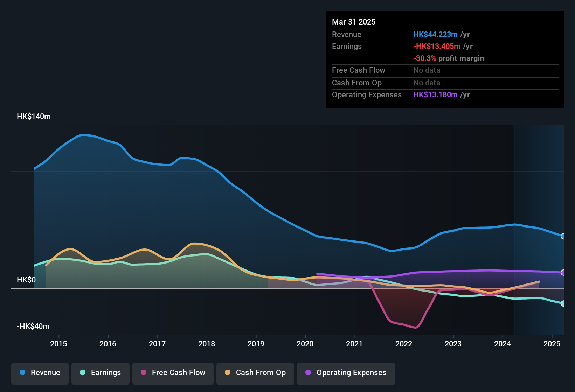Select the 2025 x-axis label
This screenshot has height=392, width=575.
point(552,344)
